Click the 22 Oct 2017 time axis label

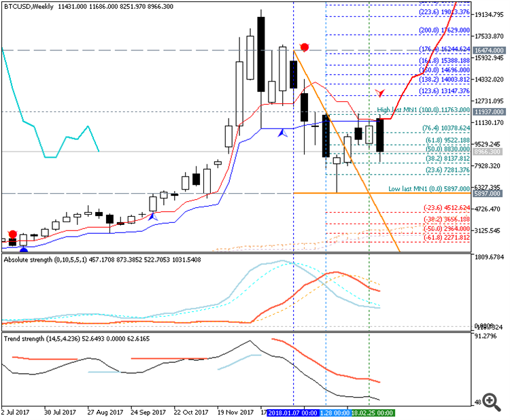tap(191, 413)
